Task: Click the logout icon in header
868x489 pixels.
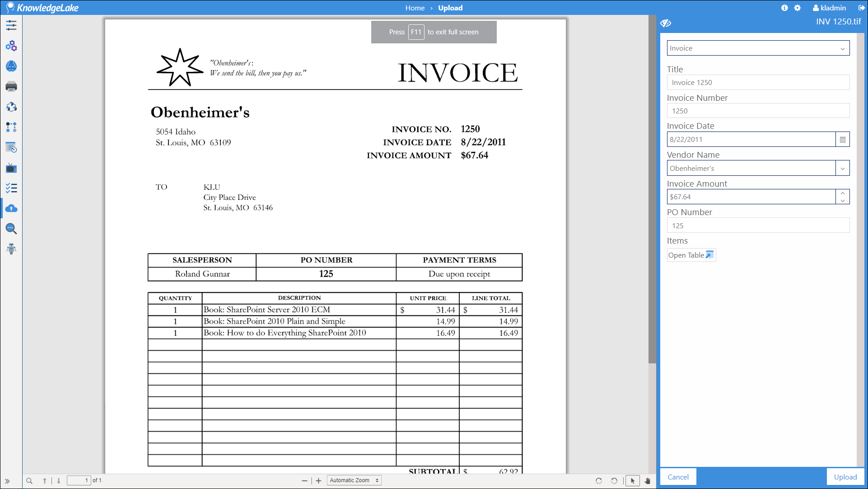Action: [x=861, y=8]
